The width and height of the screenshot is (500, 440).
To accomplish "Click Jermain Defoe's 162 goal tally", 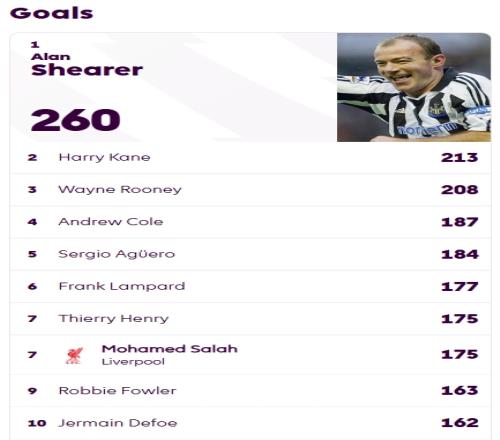I will coord(460,423).
